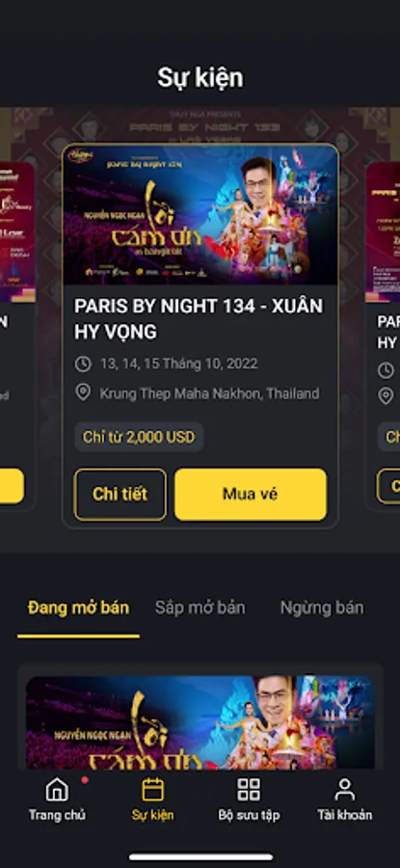Tap the location pin beside Krung Thep

(83, 393)
